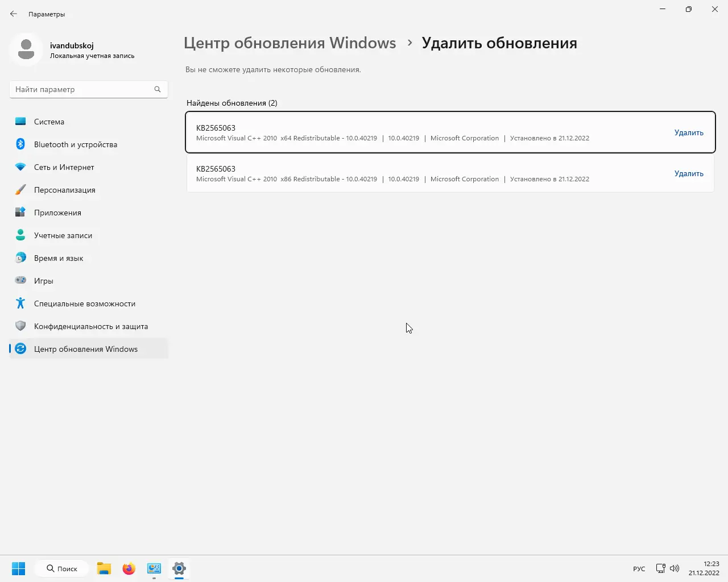Open the clock and date 12:23

(704, 568)
